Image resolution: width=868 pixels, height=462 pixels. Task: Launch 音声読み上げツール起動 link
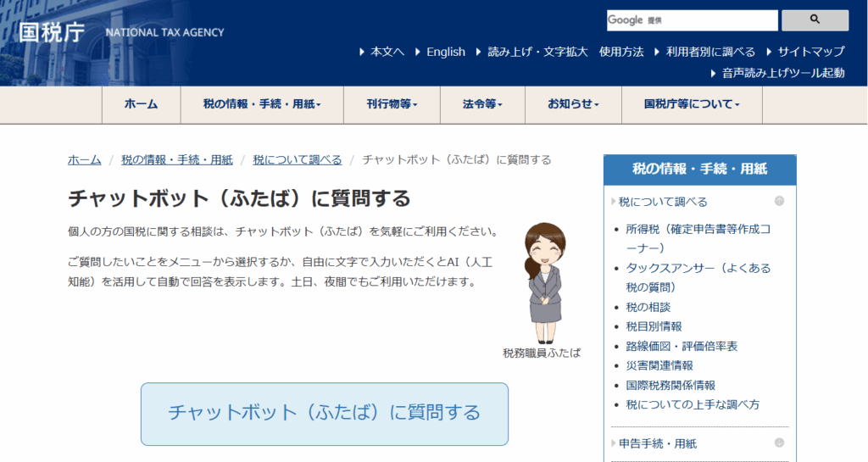783,73
